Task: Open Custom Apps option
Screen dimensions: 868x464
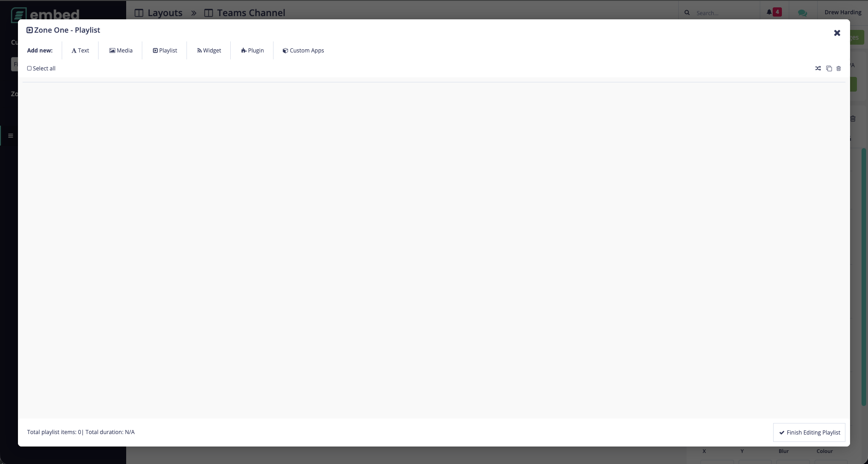Action: pyautogui.click(x=303, y=51)
